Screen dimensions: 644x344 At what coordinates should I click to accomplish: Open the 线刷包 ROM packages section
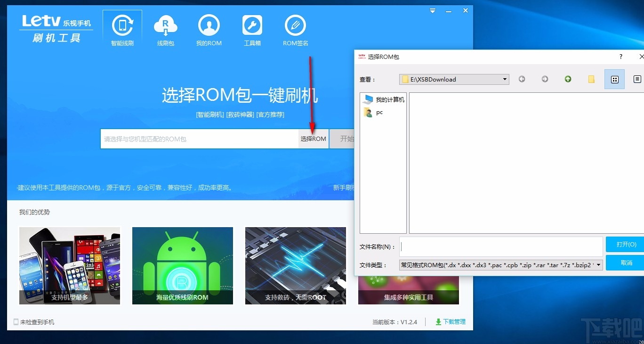click(x=165, y=28)
